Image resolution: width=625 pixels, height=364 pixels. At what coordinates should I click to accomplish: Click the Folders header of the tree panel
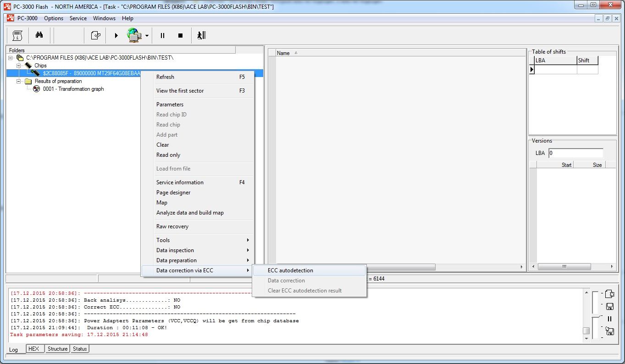[x=121, y=50]
